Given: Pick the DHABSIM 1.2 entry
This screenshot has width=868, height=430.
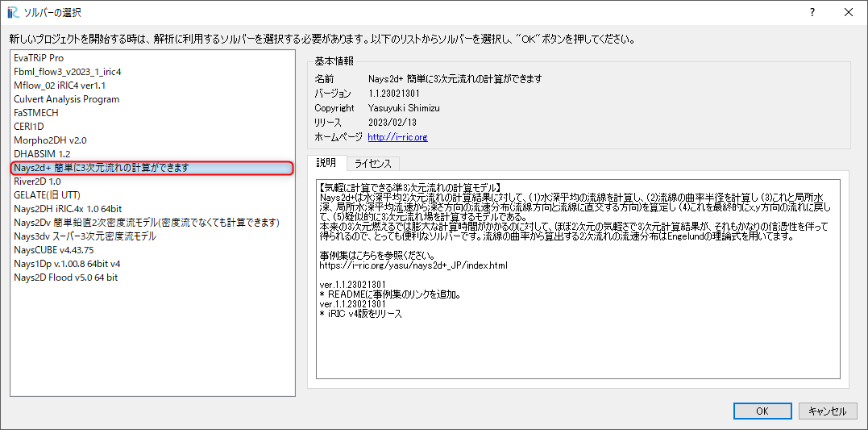Looking at the screenshot, I should [x=42, y=154].
